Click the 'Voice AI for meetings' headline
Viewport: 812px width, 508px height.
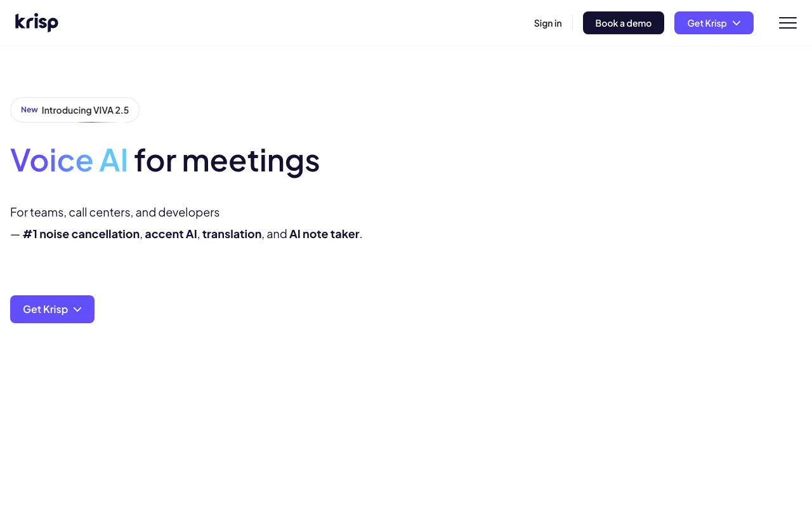[165, 160]
